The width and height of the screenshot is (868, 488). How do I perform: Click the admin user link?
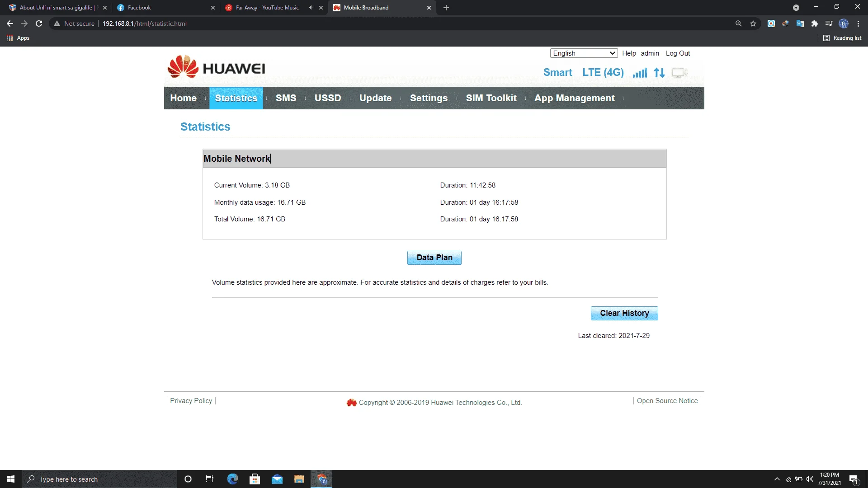click(x=650, y=53)
